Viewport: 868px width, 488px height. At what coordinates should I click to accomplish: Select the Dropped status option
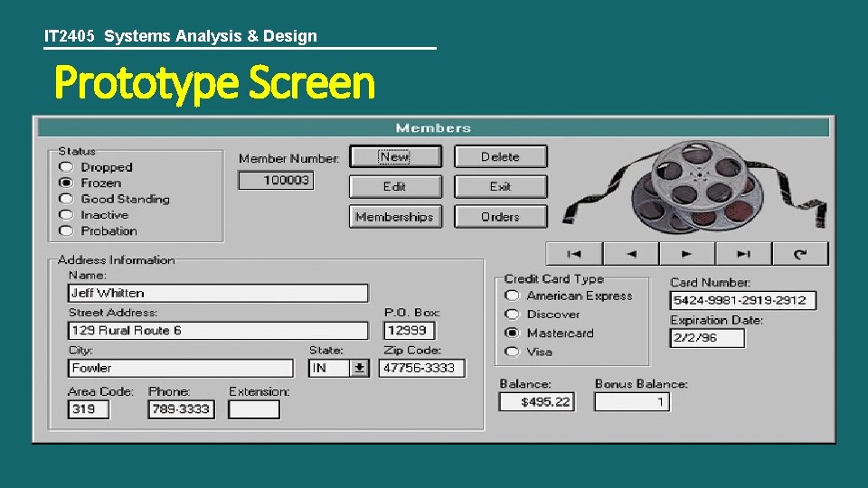click(x=66, y=167)
